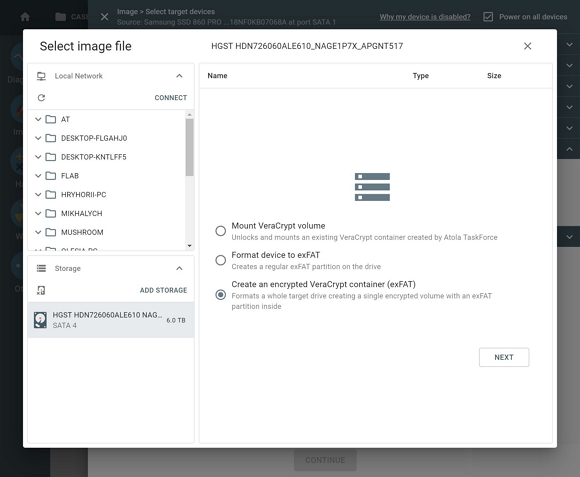Select the FLAB network host name

[x=70, y=176]
